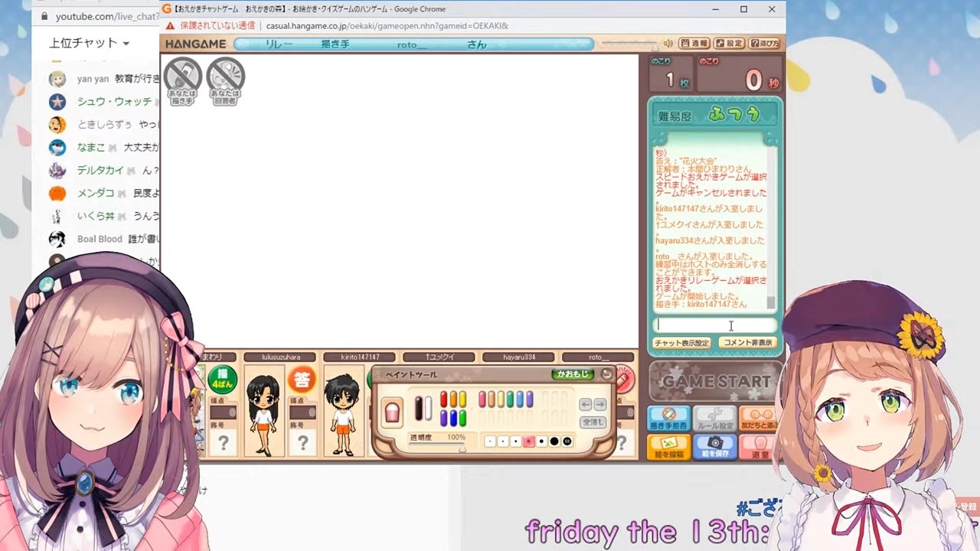Pick the white pen color
This screenshot has height=551, width=980.
pyautogui.click(x=429, y=408)
